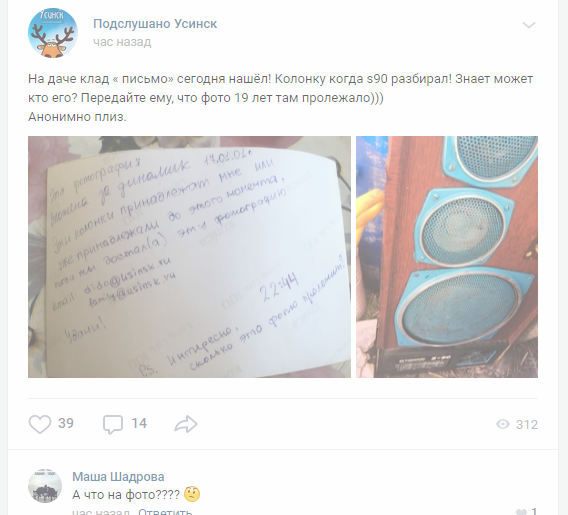Open comments via the speech bubble icon

[113, 424]
